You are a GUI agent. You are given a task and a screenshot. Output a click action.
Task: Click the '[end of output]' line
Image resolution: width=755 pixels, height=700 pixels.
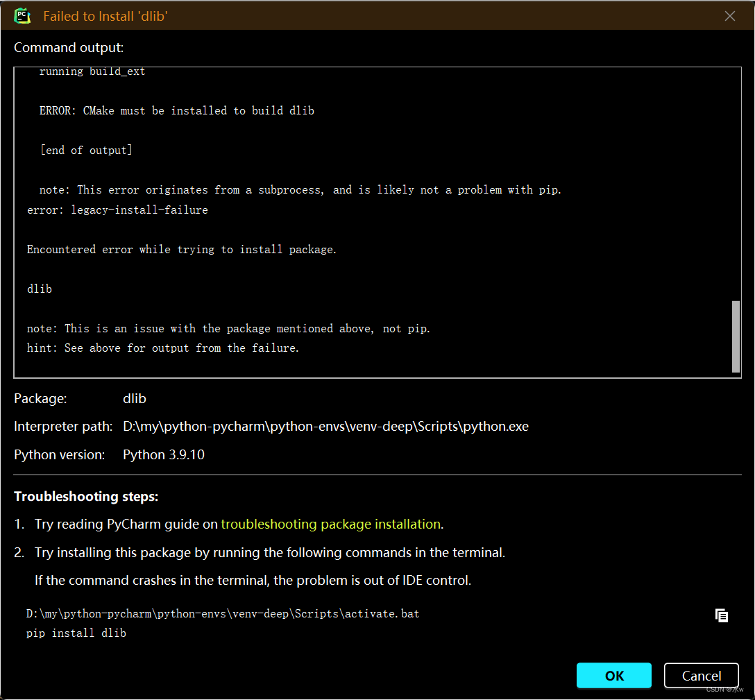click(86, 151)
